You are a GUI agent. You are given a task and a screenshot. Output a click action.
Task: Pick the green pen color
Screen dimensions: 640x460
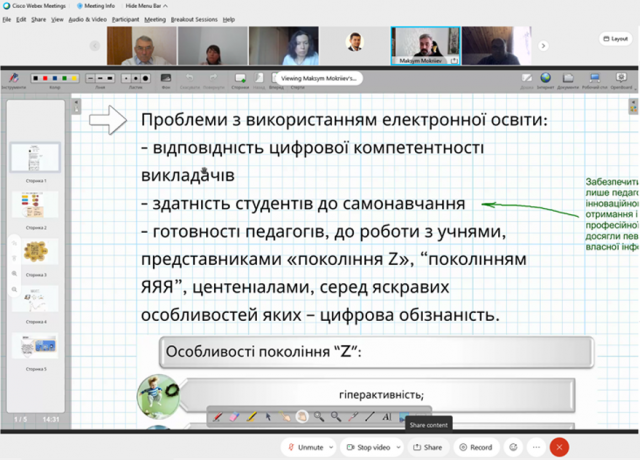pyautogui.click(x=64, y=78)
